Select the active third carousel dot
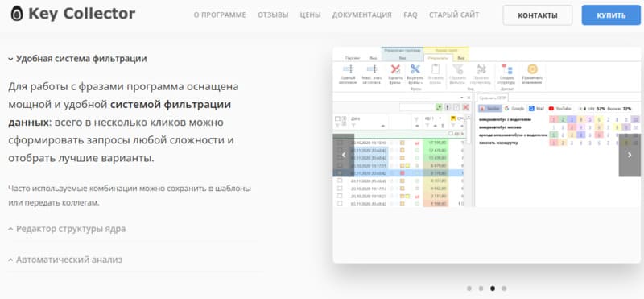Viewport: 644px width, 299px height. [x=493, y=289]
